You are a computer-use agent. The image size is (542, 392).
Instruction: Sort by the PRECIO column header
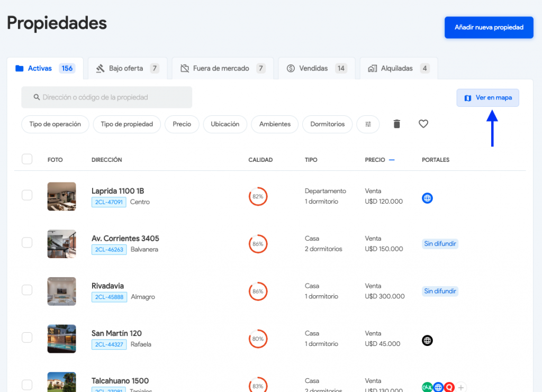(375, 160)
